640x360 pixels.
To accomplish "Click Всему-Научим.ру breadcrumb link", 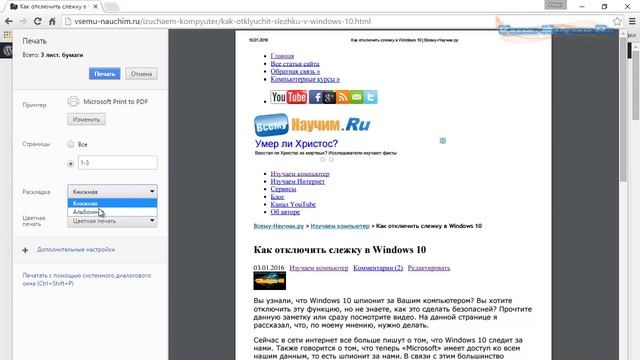I will click(x=278, y=226).
